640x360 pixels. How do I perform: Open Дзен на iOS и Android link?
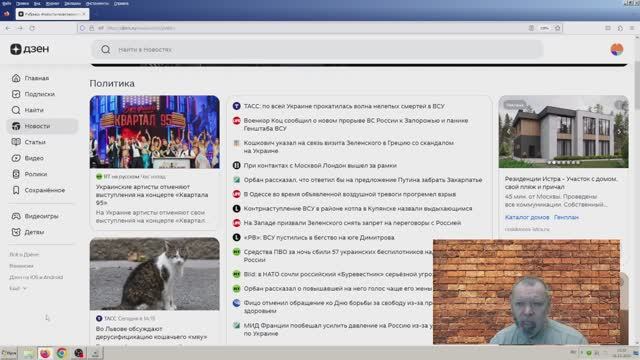pos(36,277)
